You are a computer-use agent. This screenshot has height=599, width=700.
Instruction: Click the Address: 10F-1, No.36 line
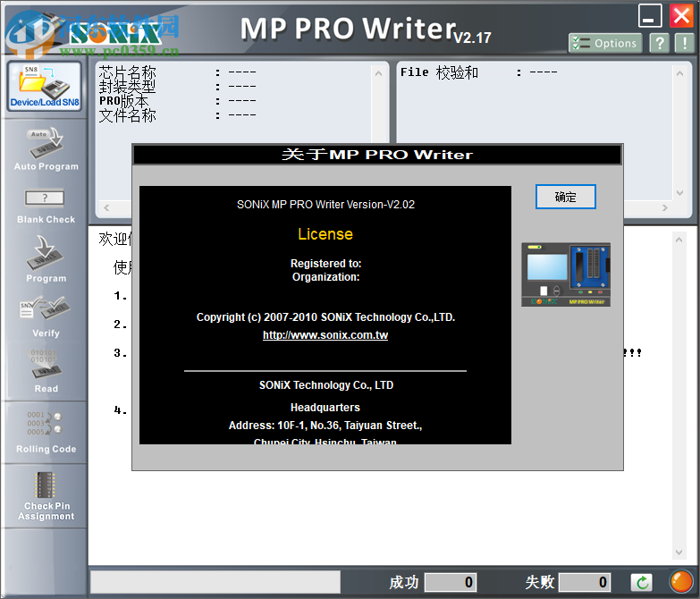325,425
